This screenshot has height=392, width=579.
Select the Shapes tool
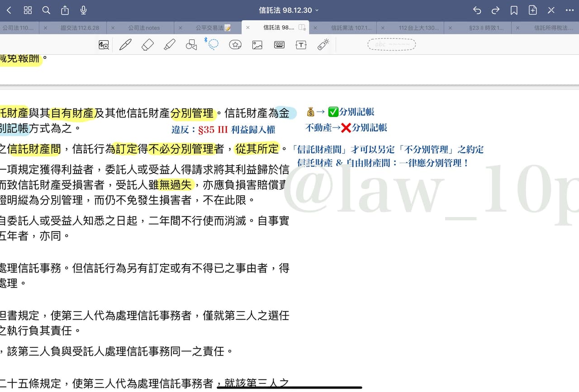(191, 44)
